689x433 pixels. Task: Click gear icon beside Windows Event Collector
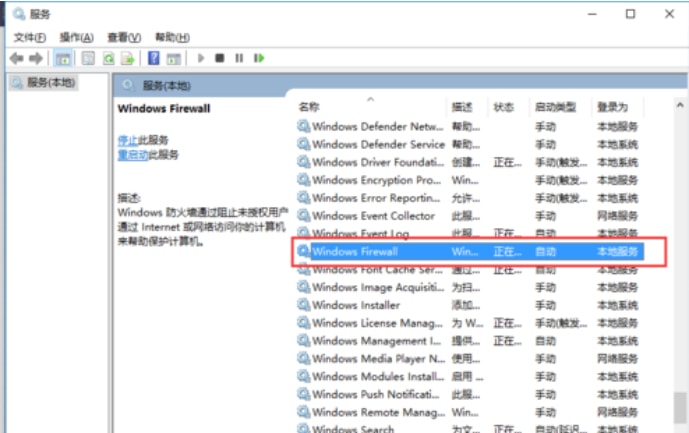(304, 215)
